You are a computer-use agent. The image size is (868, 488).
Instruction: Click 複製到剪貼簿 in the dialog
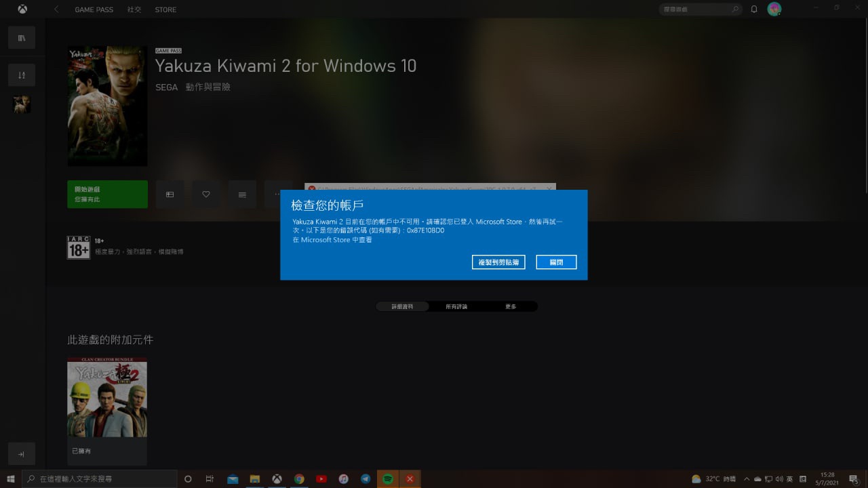pos(498,262)
